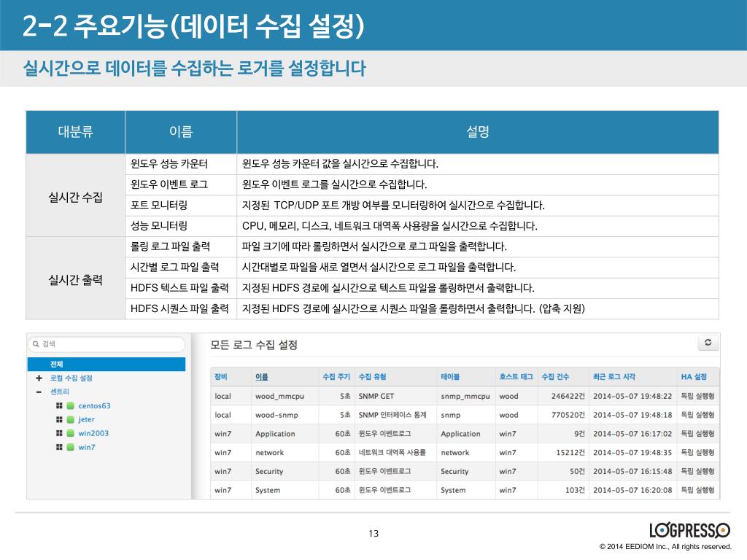Click timestamp 2014-05-07 16:17:02
Viewport: 747px width, 560px height.
pyautogui.click(x=632, y=434)
